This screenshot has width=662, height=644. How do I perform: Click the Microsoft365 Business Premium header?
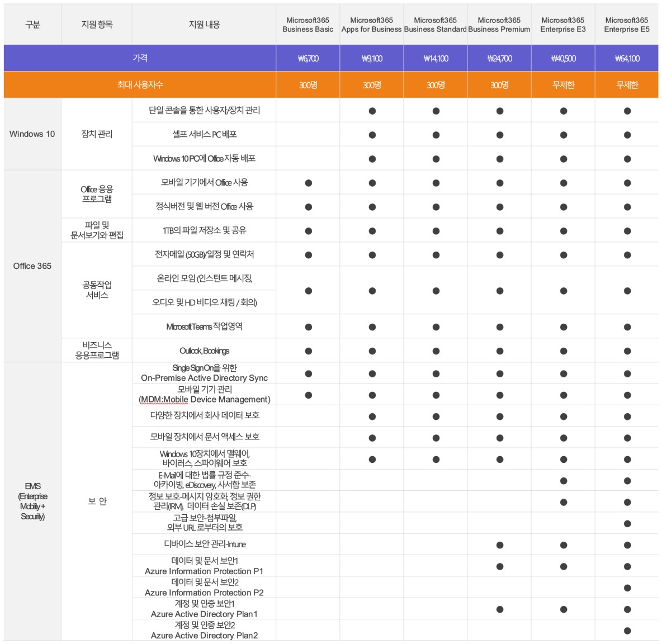[499, 25]
